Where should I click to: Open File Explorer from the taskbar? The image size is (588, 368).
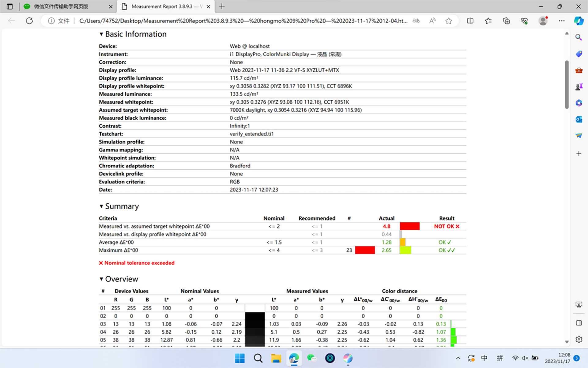[x=276, y=358]
